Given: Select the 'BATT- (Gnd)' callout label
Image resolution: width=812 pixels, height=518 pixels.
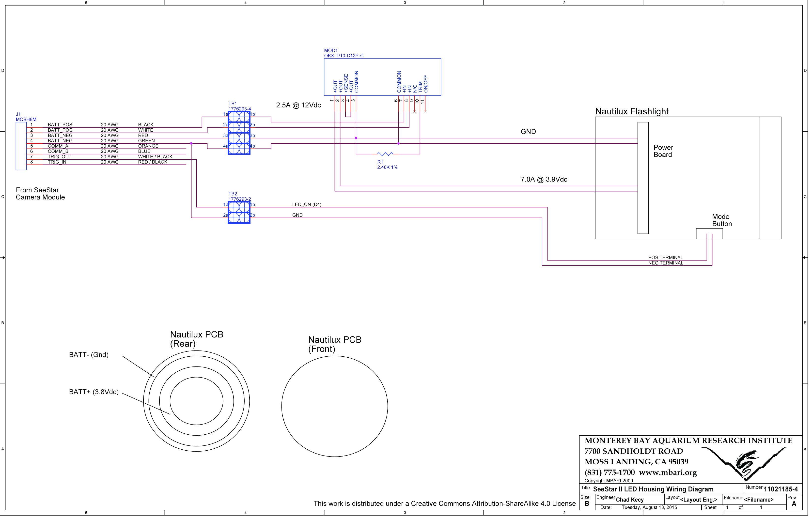Looking at the screenshot, I should click(x=89, y=355).
